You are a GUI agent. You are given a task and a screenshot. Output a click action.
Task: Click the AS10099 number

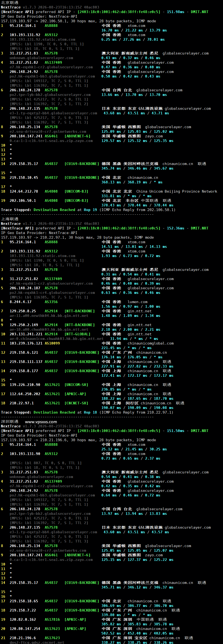pyautogui.click(x=52, y=344)
